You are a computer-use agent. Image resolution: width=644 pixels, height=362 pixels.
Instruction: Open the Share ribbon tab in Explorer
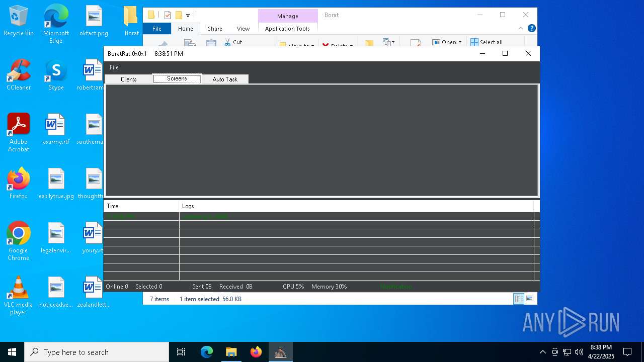[215, 29]
